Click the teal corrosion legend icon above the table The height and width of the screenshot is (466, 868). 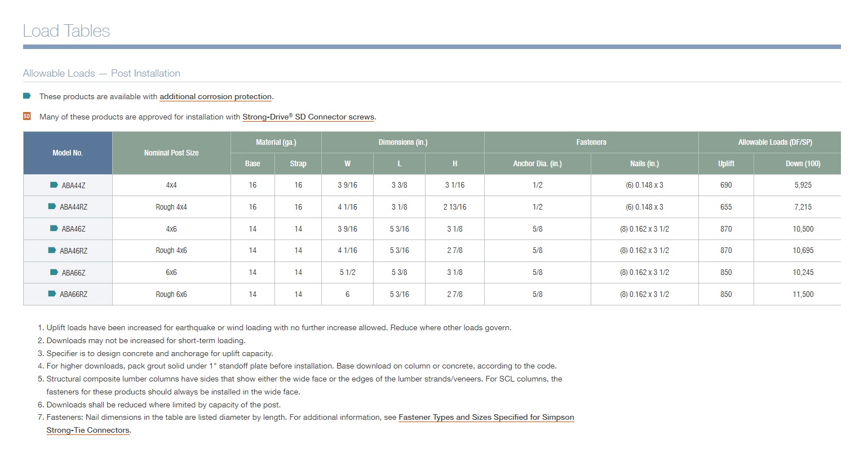pyautogui.click(x=27, y=96)
